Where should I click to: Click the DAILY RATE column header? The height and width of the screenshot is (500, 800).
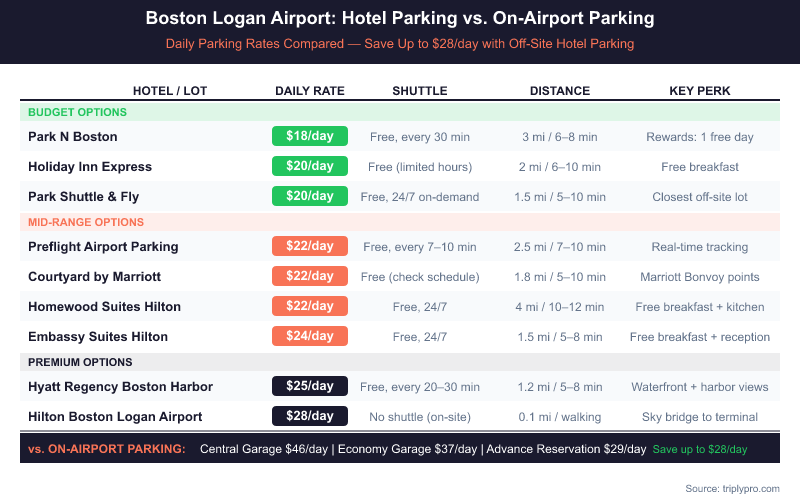310,91
